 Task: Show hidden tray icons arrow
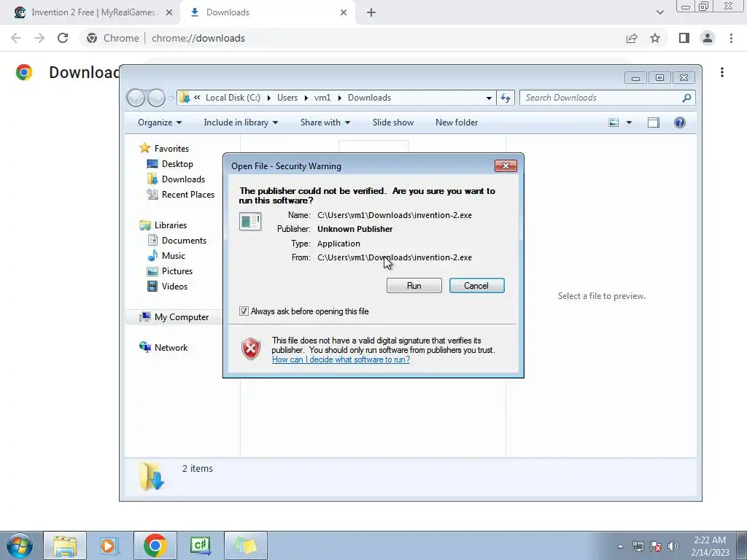[x=620, y=546]
